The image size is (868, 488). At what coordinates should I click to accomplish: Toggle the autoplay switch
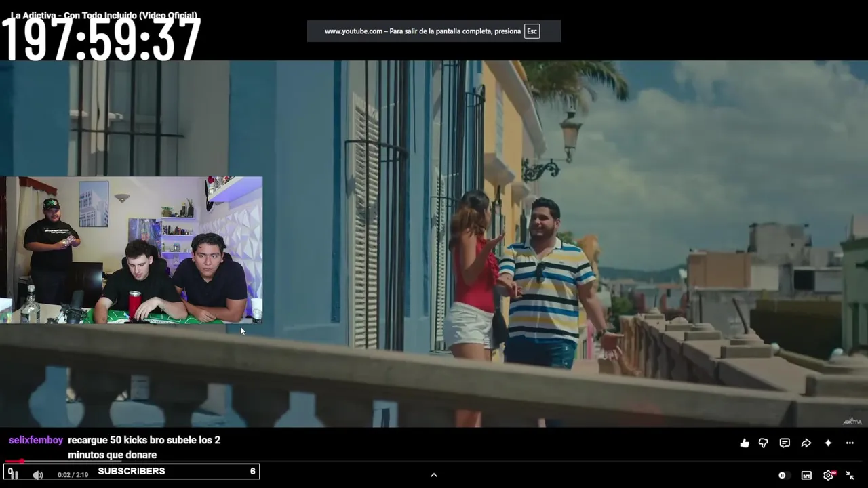pos(783,475)
